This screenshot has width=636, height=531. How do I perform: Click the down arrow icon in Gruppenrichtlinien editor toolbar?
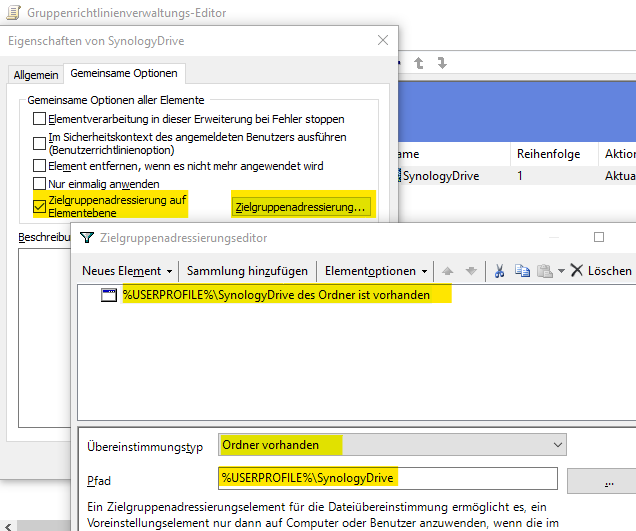(x=442, y=63)
